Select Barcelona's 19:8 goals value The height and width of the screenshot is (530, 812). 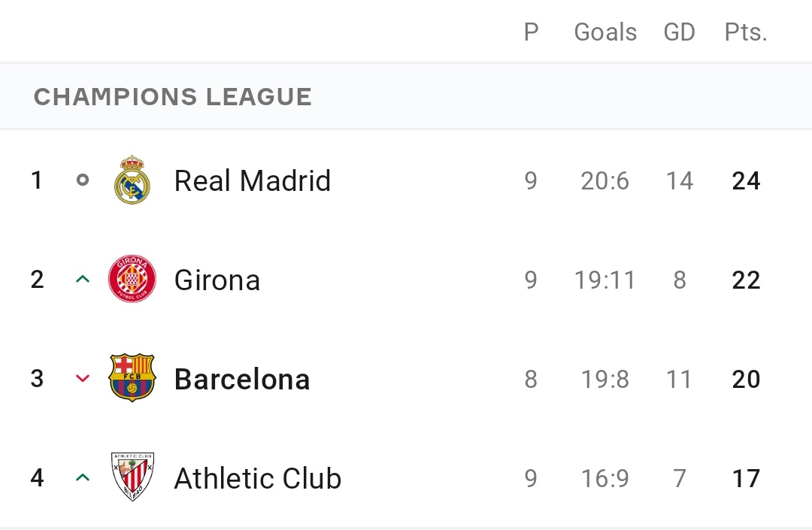604,379
